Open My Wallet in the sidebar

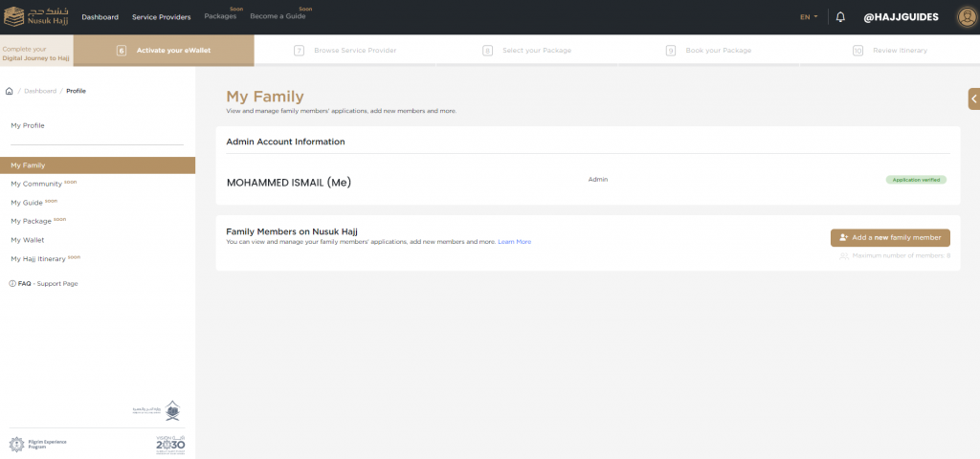27,240
